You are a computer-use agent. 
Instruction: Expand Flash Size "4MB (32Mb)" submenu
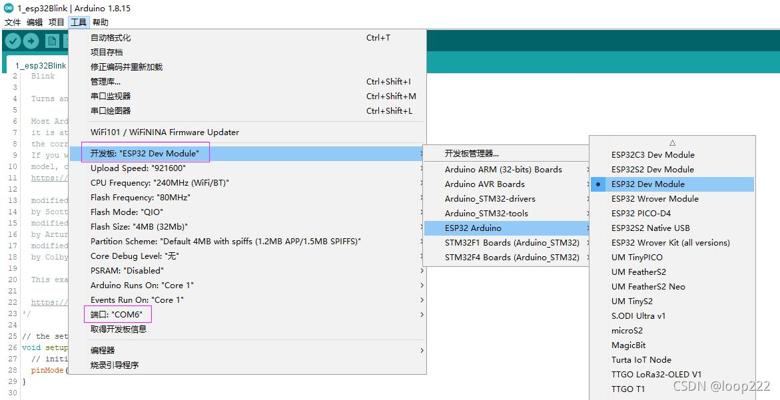tap(247, 227)
